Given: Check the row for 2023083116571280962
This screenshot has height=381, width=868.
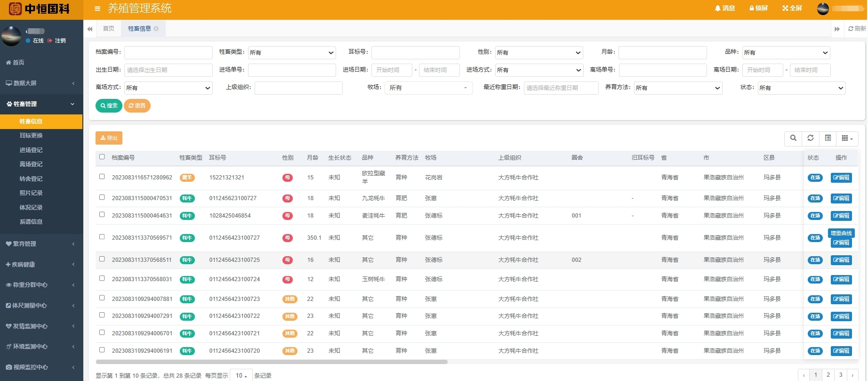Looking at the screenshot, I should [x=102, y=177].
